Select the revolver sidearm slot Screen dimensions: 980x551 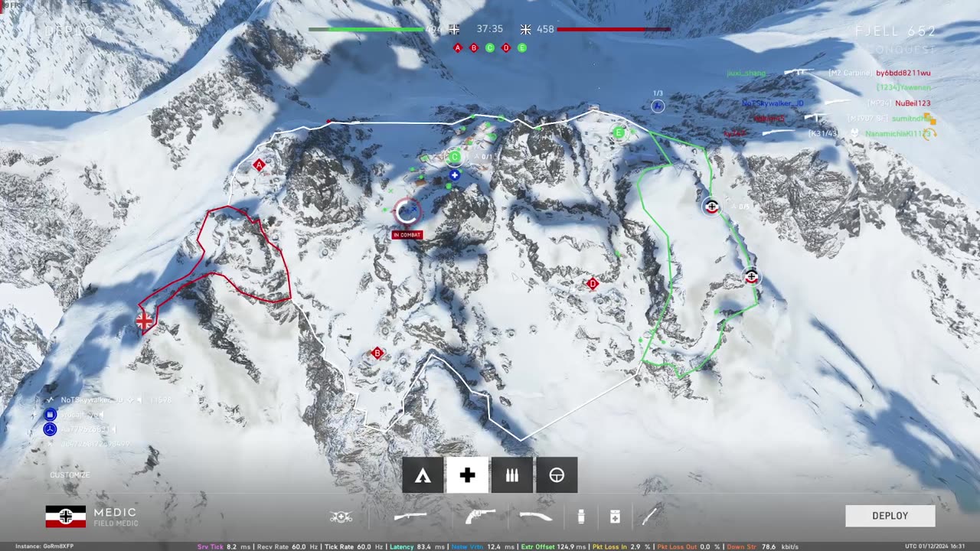(479, 517)
